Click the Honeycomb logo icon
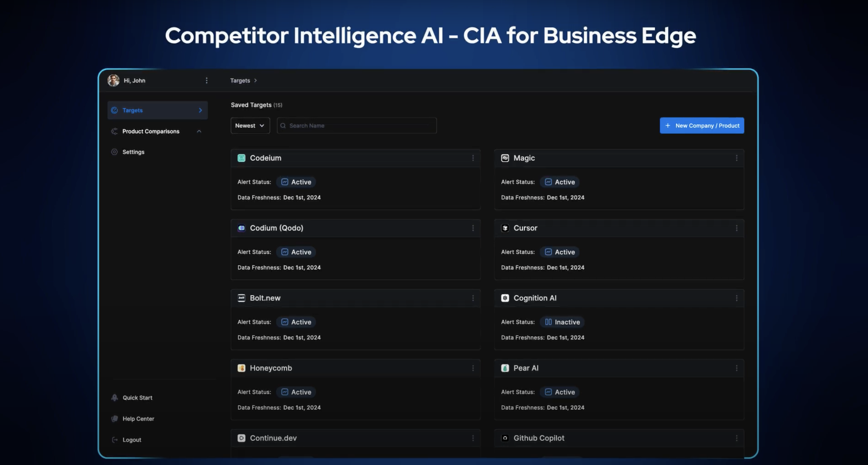This screenshot has width=868, height=465. click(241, 368)
